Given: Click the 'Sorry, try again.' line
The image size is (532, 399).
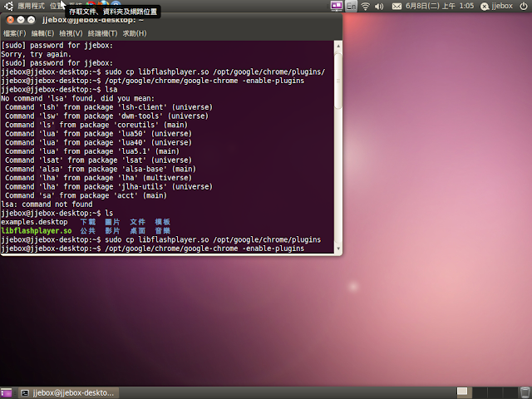Looking at the screenshot, I should (36, 54).
